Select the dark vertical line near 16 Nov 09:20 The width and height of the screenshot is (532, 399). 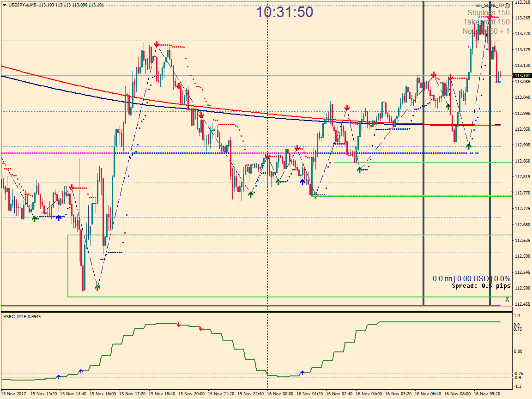[x=490, y=153]
